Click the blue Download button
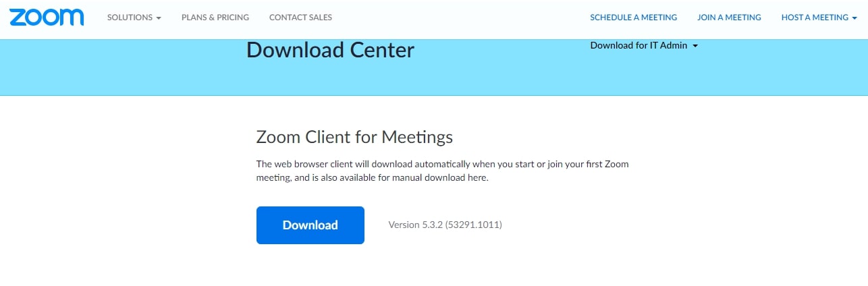 tap(310, 225)
